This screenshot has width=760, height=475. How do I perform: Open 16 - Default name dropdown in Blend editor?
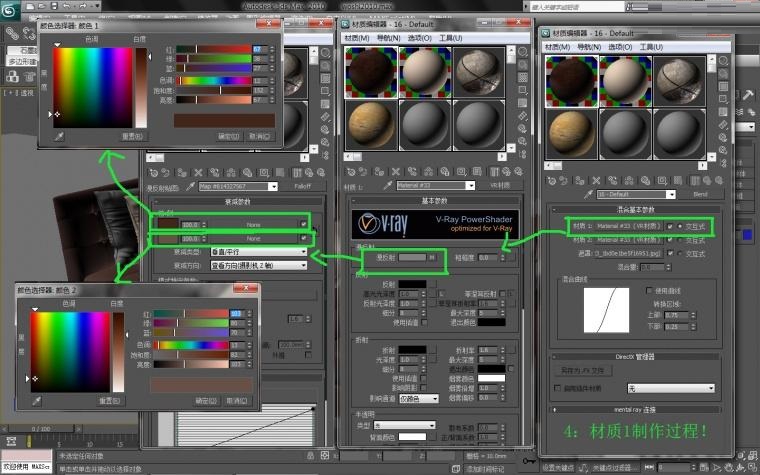pos(670,194)
